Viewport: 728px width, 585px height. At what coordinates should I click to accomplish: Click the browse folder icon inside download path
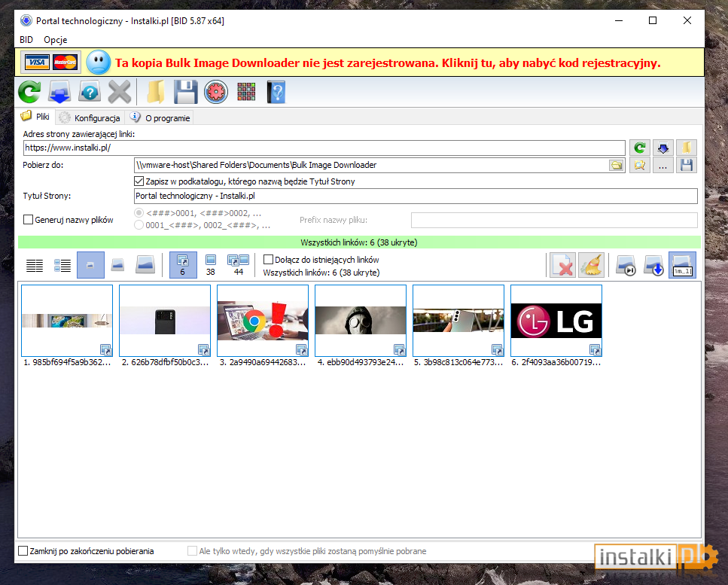[x=616, y=166]
